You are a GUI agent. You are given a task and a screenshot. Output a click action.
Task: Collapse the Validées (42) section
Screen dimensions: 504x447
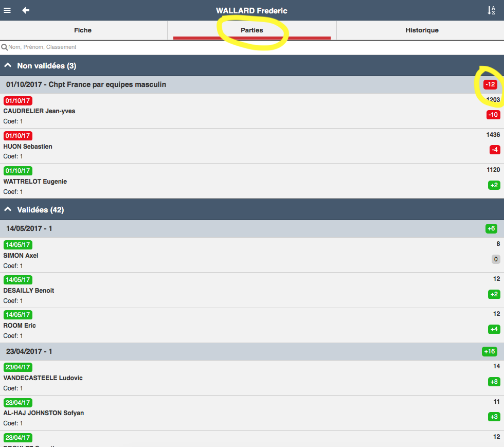[x=8, y=210]
